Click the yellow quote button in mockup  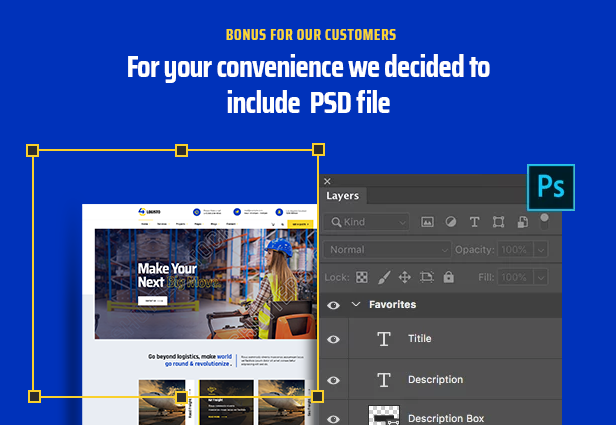[300, 224]
